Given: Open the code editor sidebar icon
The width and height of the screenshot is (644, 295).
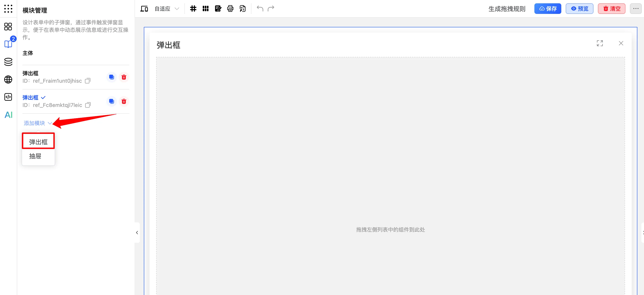Looking at the screenshot, I should (x=8, y=97).
